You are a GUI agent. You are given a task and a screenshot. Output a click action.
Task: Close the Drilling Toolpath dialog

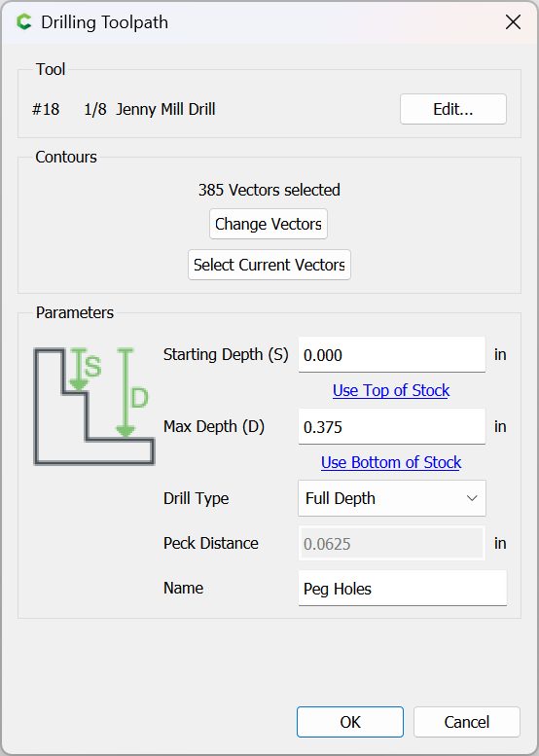(513, 22)
